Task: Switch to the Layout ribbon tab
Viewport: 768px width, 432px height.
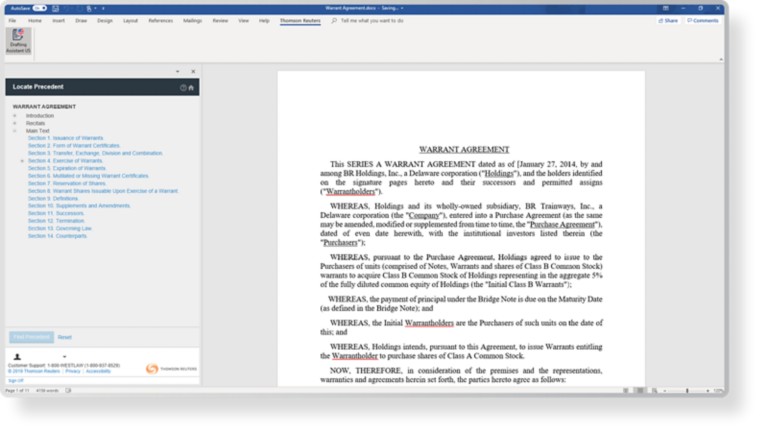Action: pos(130,21)
